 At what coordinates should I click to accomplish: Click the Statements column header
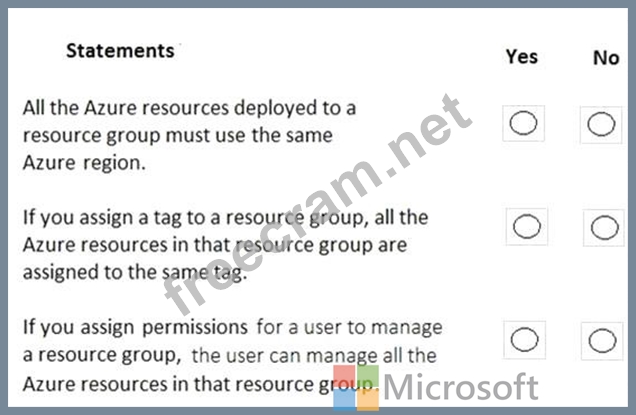(120, 50)
